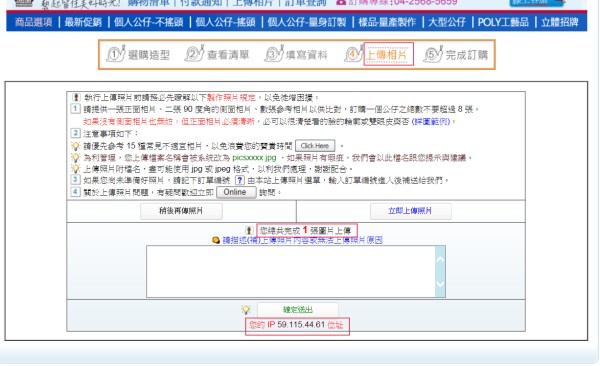Click the 'Click Here' button
Image resolution: width=600 pixels, height=366 pixels.
click(315, 146)
